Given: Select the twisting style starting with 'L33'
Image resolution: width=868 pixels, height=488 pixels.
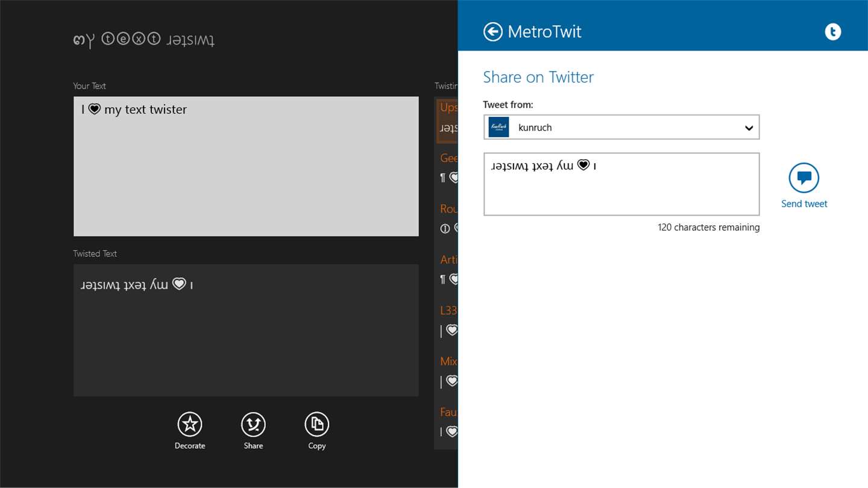Looking at the screenshot, I should (448, 320).
